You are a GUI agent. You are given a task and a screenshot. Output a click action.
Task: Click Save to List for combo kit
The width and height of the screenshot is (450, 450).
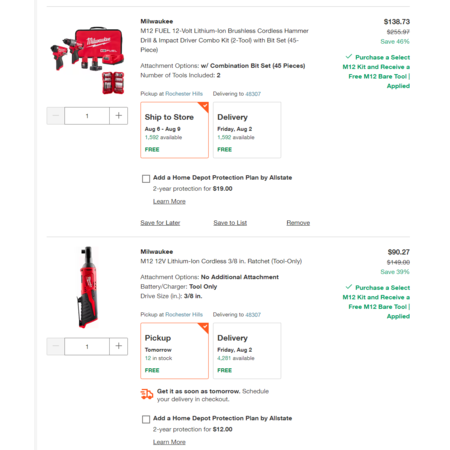(x=230, y=223)
